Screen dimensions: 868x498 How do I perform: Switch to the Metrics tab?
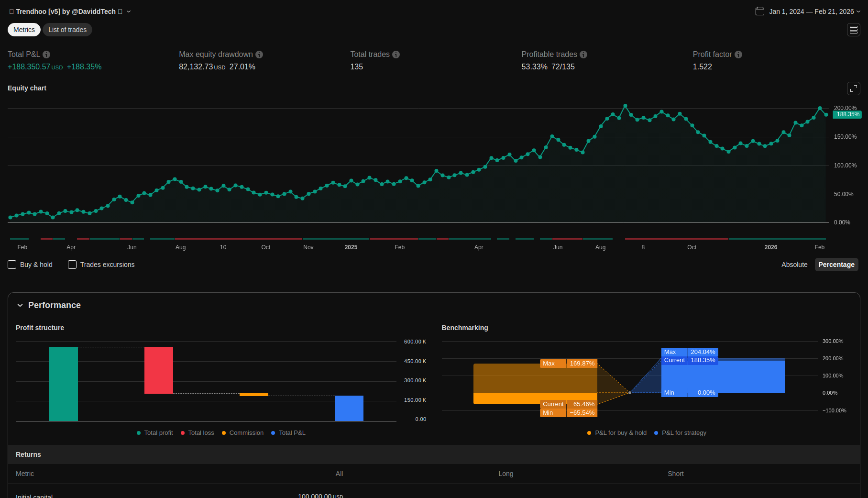click(24, 30)
